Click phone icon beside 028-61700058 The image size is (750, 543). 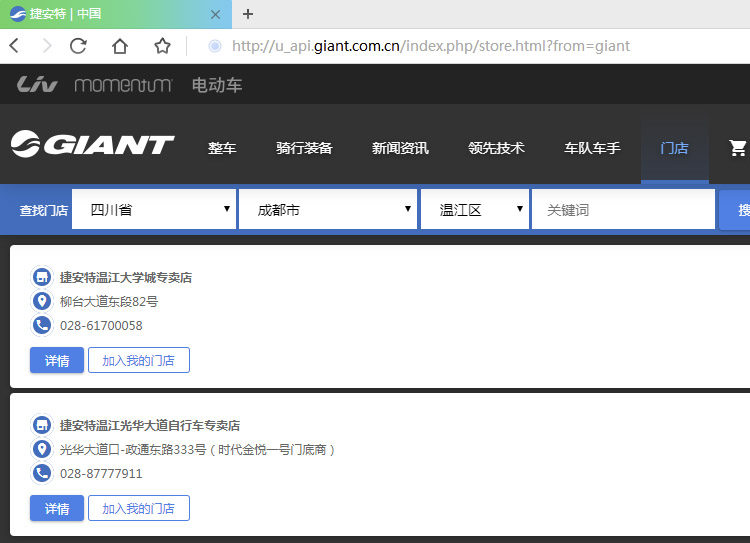(42, 325)
